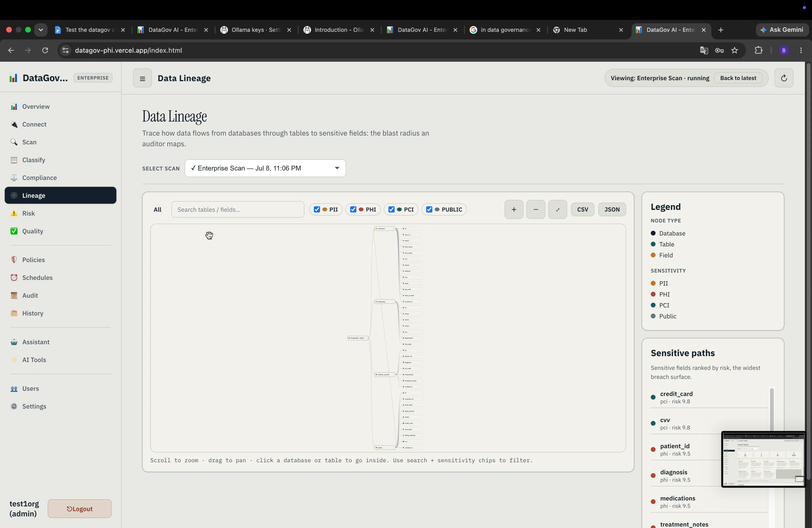
Task: Navigate to Classify in sidebar
Action: tap(60, 160)
